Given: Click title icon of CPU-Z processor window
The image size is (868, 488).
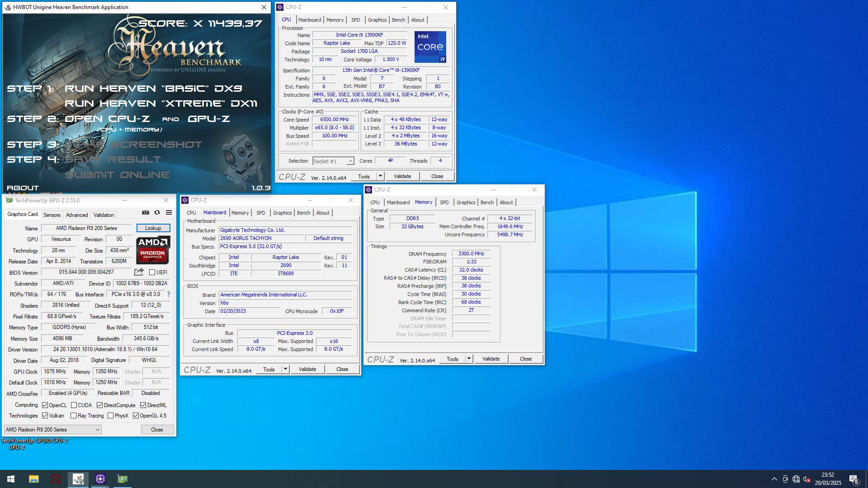Looking at the screenshot, I should 280,7.
